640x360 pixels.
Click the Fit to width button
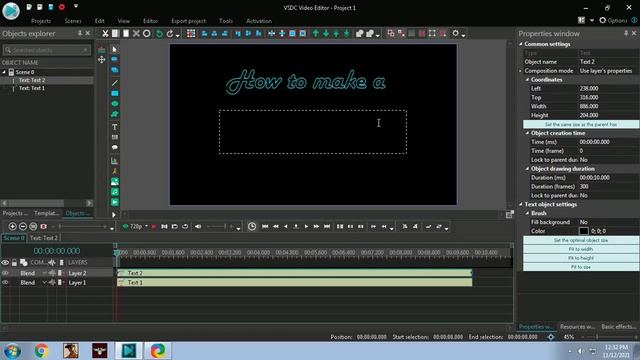click(x=581, y=249)
